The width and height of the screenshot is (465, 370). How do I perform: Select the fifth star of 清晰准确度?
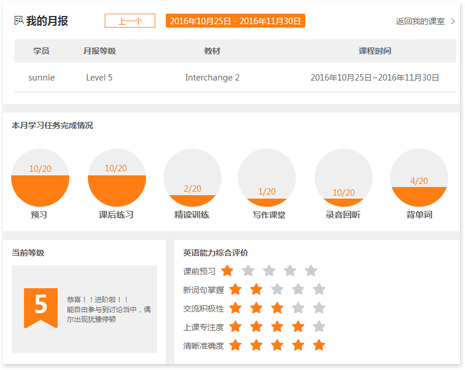[319, 345]
